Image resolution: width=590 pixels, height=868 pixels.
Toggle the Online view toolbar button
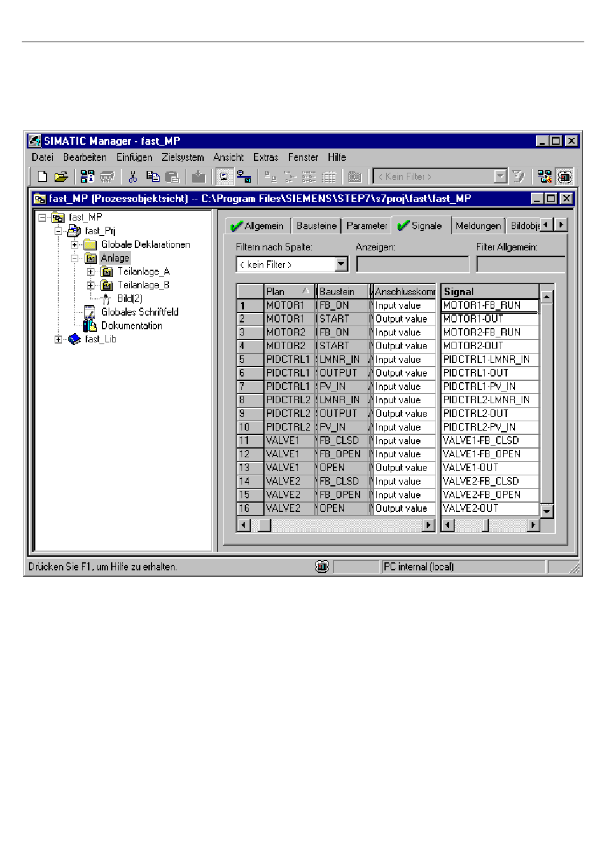[244, 177]
